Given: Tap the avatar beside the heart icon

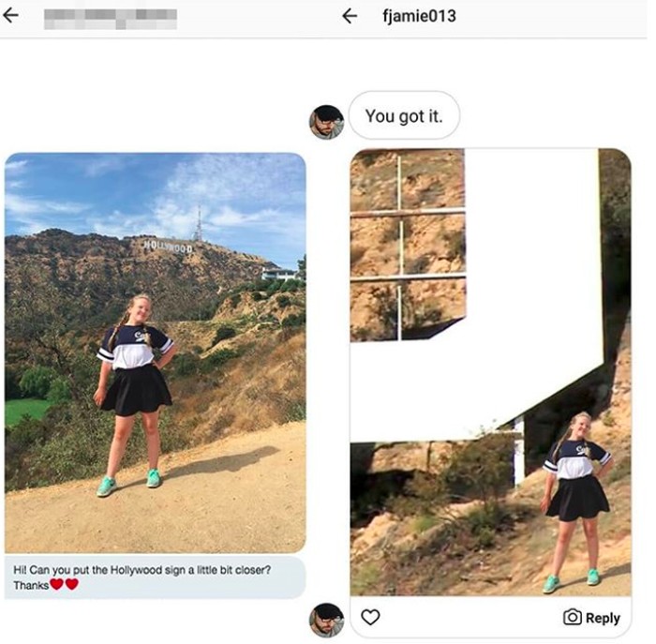Looking at the screenshot, I should [326, 621].
